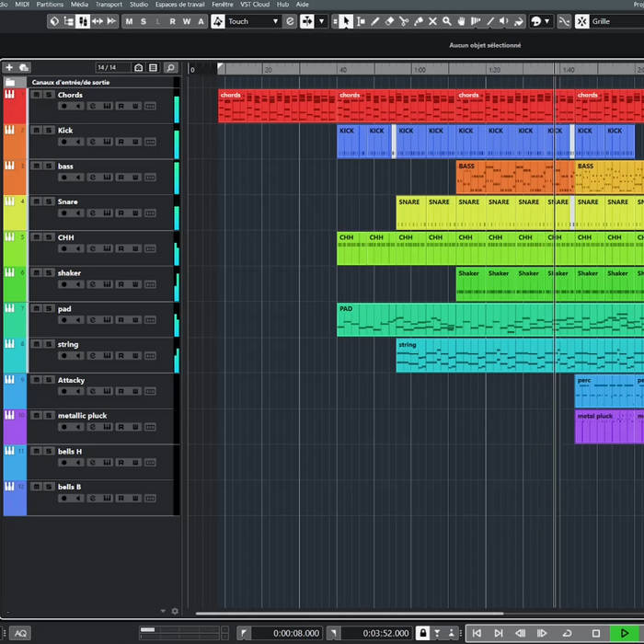Pick the Zoom magnifier tool
Viewport: 644px width, 644px height.
pos(447,21)
